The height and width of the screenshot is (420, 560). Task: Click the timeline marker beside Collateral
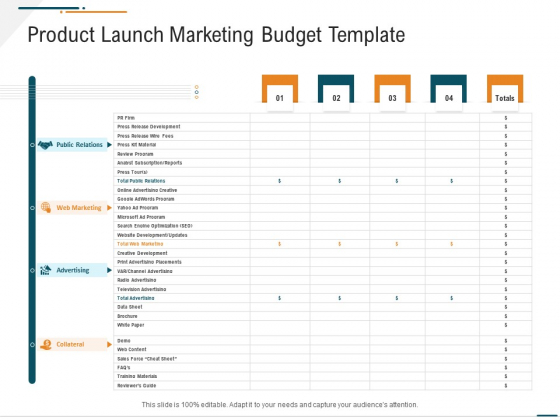(32, 345)
